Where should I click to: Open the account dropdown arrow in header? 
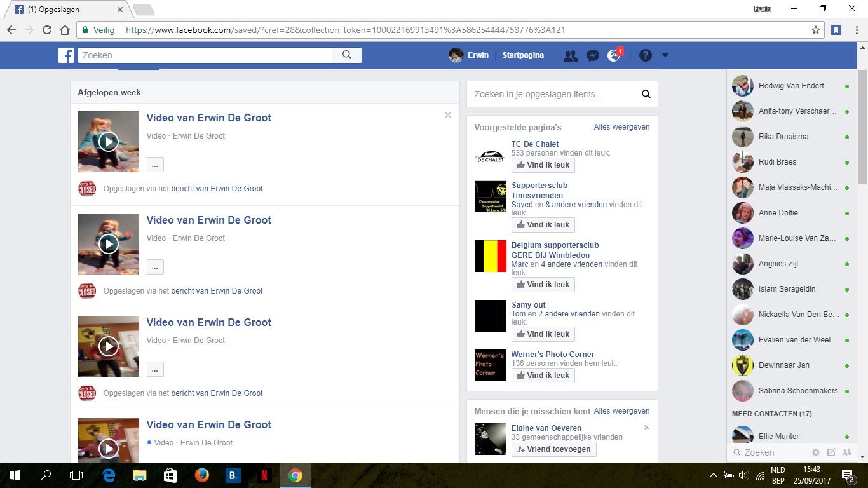665,55
